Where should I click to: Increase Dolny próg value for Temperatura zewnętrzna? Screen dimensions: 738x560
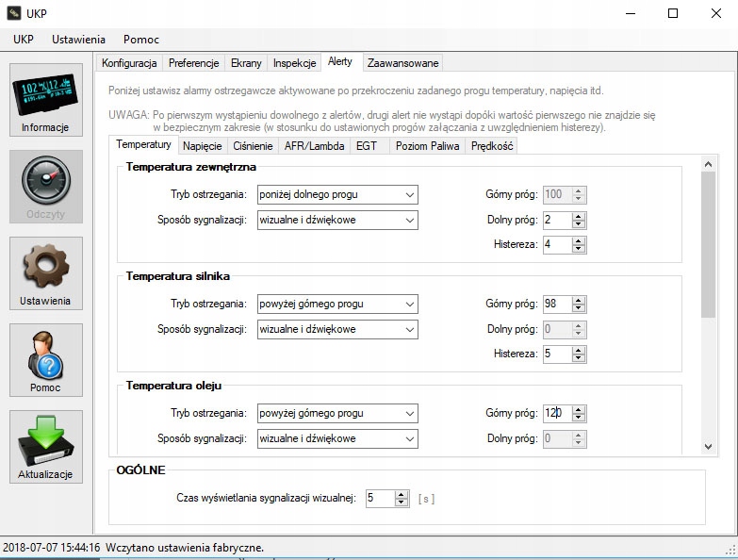point(579,216)
